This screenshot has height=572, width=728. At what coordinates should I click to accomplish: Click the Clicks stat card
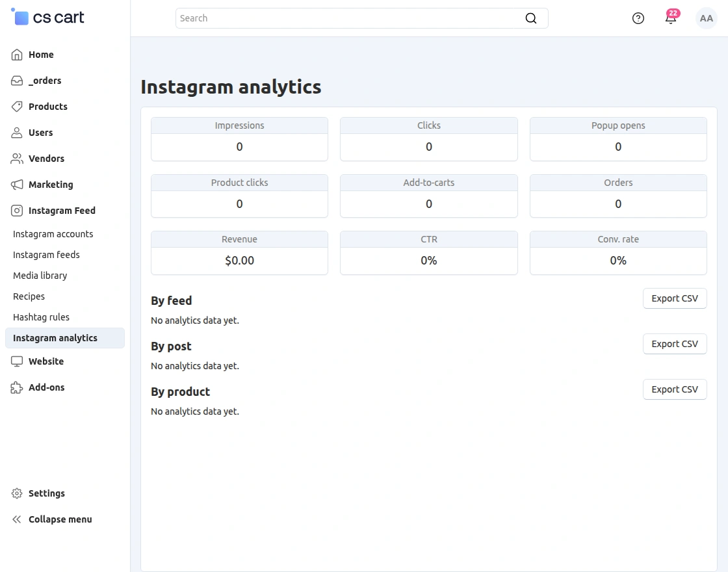429,139
